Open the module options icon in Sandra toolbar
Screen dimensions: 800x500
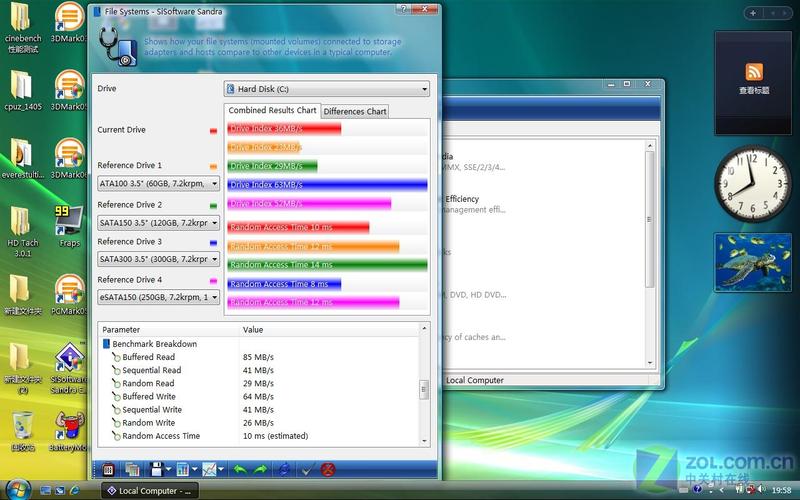[108, 469]
